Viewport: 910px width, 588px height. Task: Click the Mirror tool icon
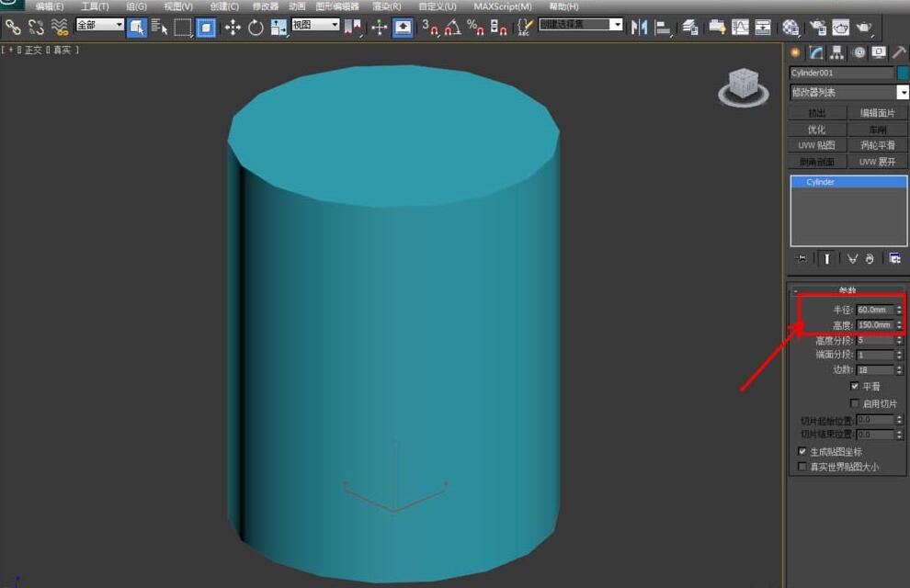tap(639, 28)
